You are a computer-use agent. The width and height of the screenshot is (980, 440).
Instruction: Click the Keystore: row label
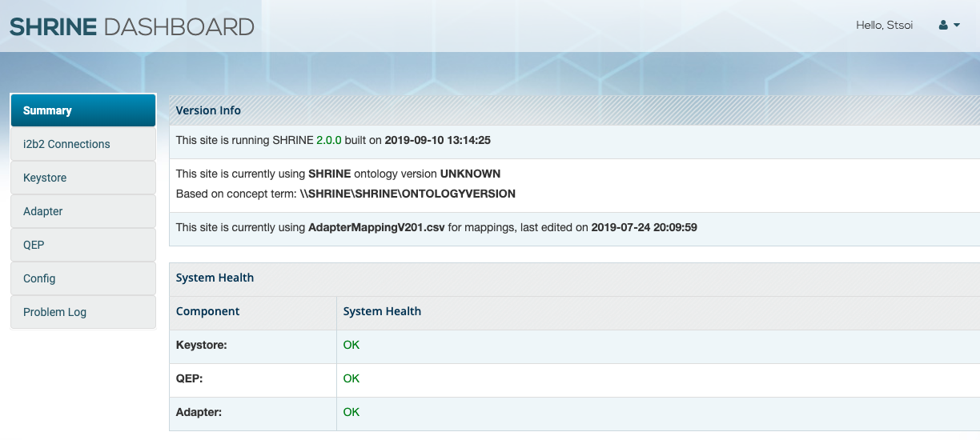[x=202, y=345]
